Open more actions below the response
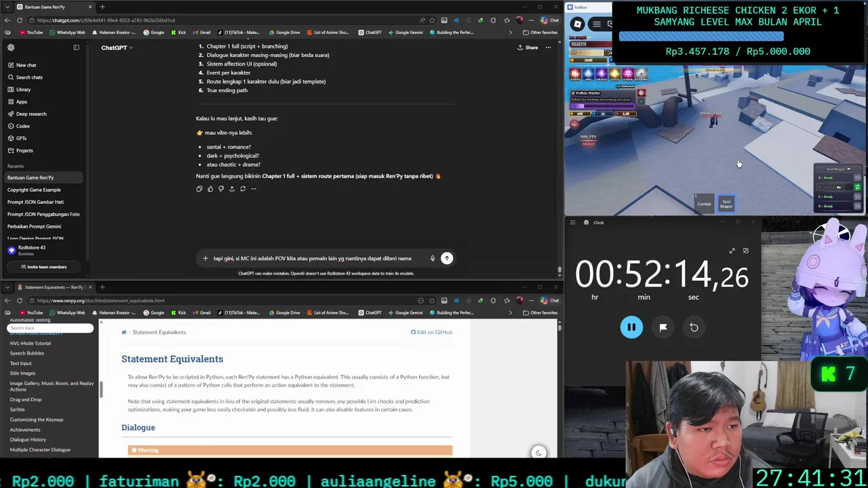868x488 pixels. 254,188
